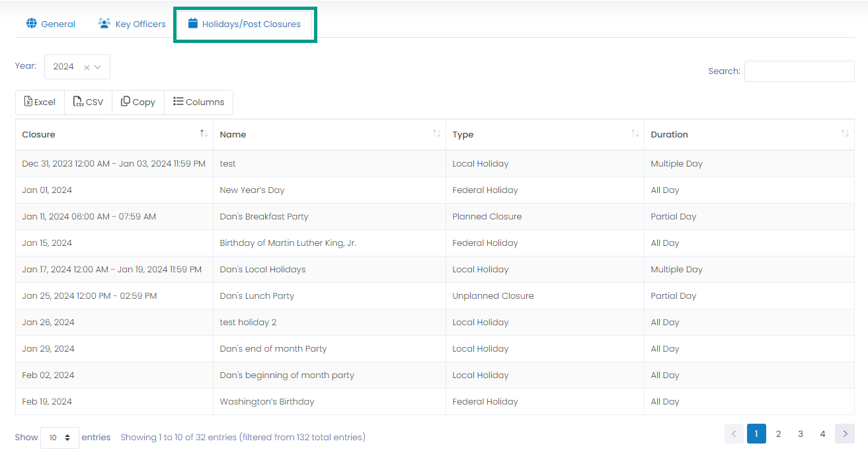Open the General tab
Screen dimensions: 868x468
[x=51, y=24]
